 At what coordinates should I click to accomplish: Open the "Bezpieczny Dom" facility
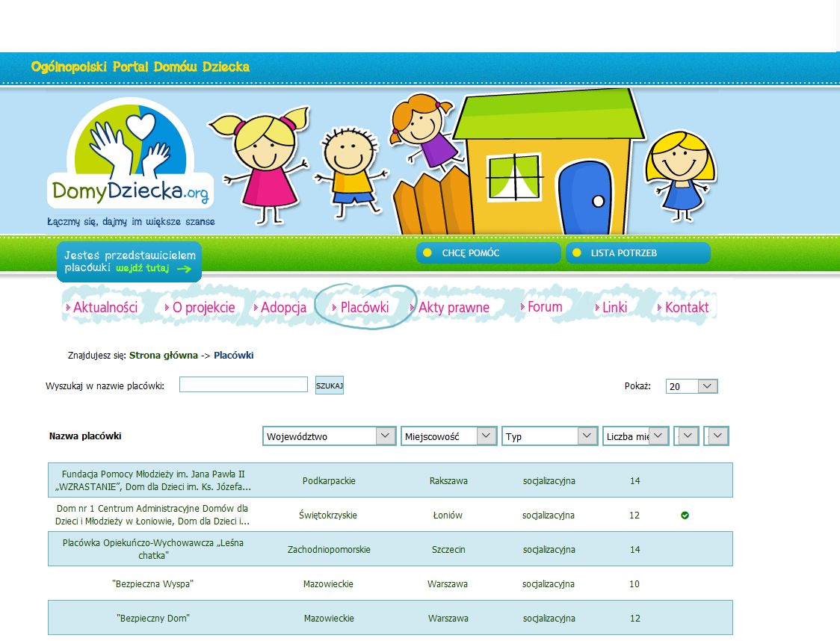click(x=153, y=618)
